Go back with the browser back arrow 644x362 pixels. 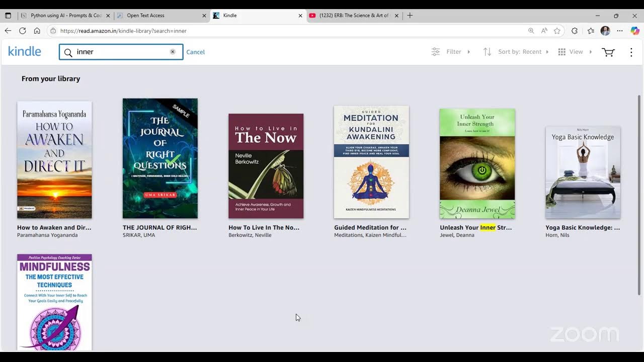pos(8,31)
